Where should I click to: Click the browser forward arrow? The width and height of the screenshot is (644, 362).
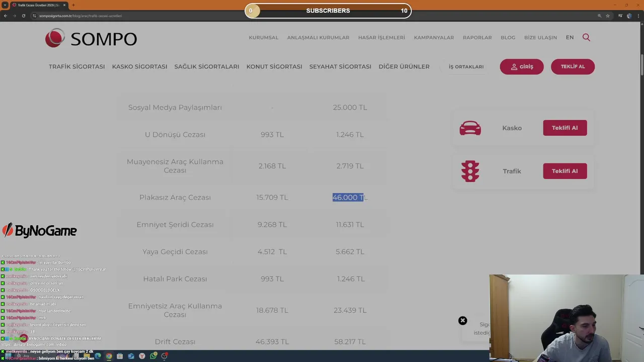pyautogui.click(x=15, y=16)
